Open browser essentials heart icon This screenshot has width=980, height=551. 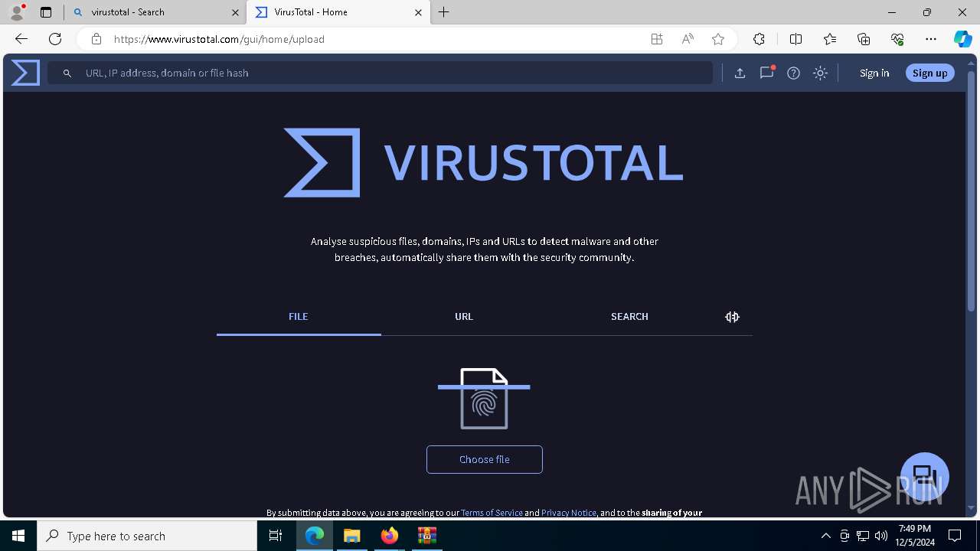pyautogui.click(x=897, y=39)
